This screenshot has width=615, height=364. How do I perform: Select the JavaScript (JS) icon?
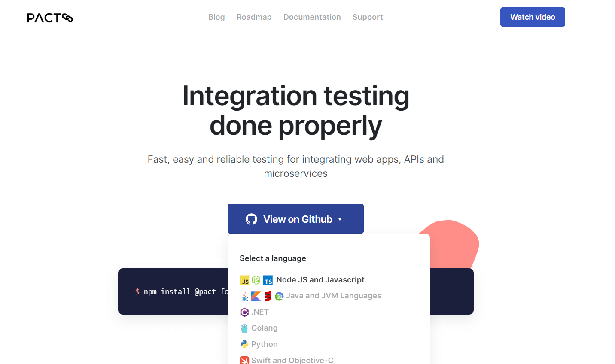coord(244,279)
